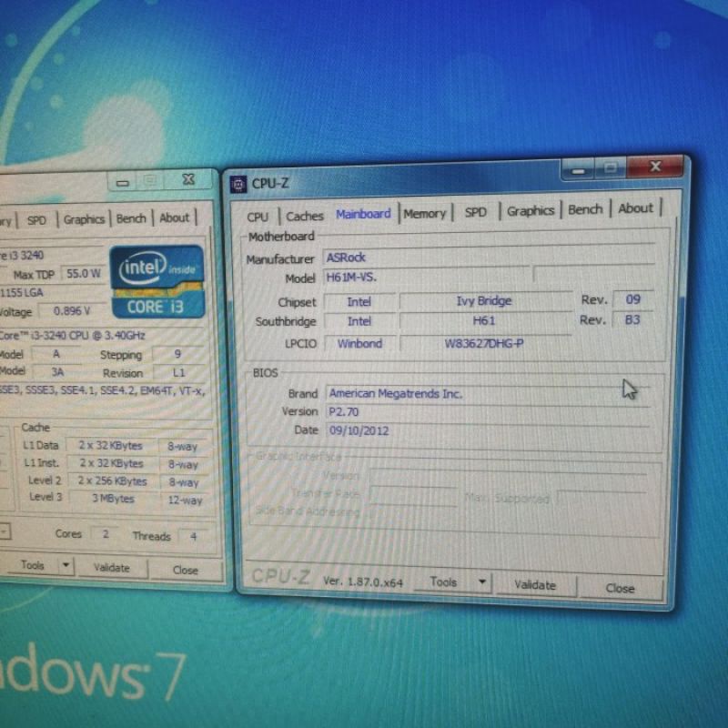728x728 pixels.
Task: Click the Intel Core i3 logo badge
Action: tap(157, 281)
